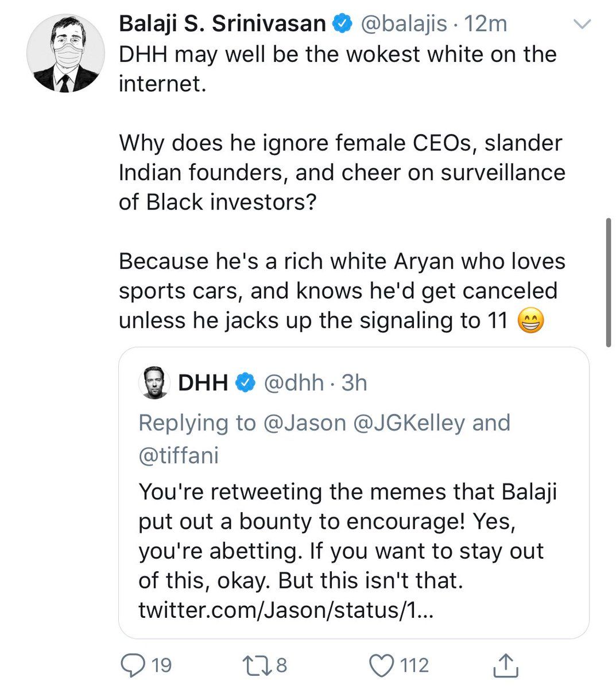Open the twitter.com/Jason/status link
The height and width of the screenshot is (689, 616).
(x=286, y=610)
